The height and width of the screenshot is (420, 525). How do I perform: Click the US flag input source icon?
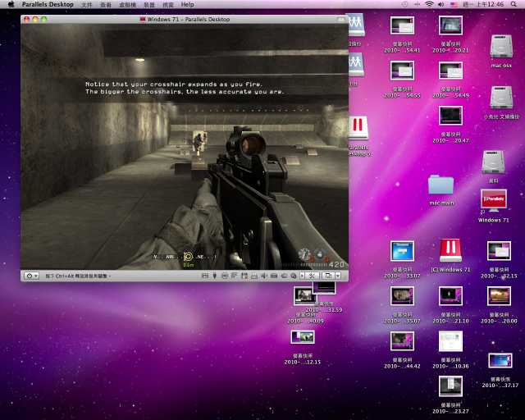click(x=454, y=4)
